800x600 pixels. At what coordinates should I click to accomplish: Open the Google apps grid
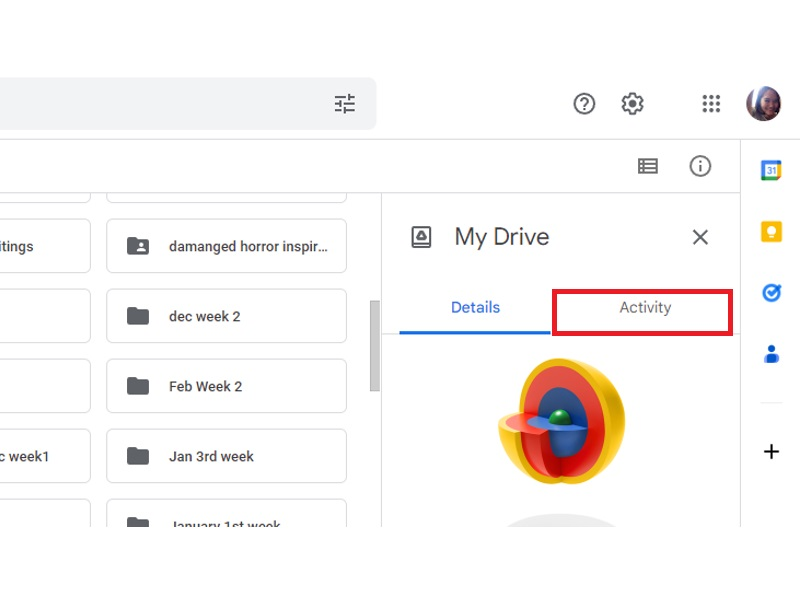point(711,104)
